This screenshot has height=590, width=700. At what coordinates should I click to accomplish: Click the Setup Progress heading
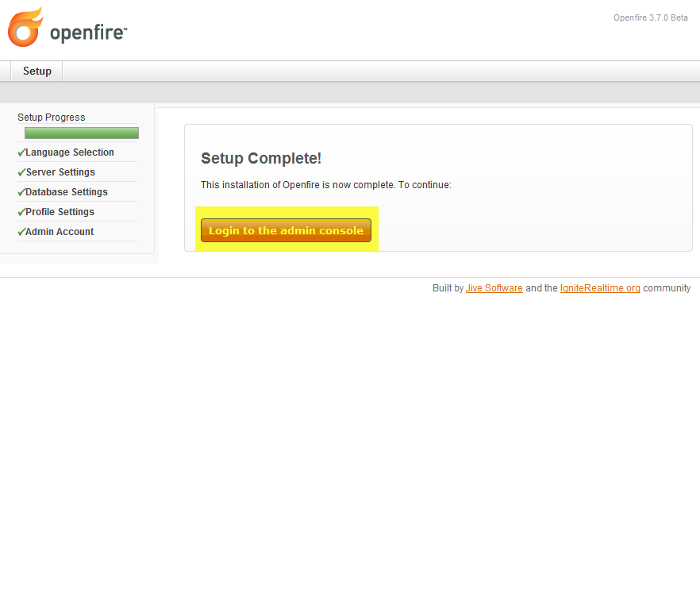coord(52,117)
